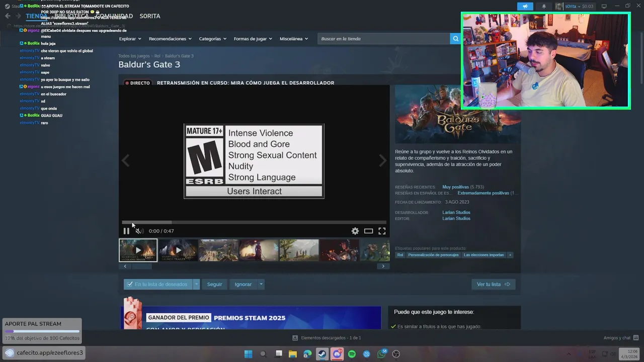Open the 'Rol' breadcrumb link

[x=157, y=56]
